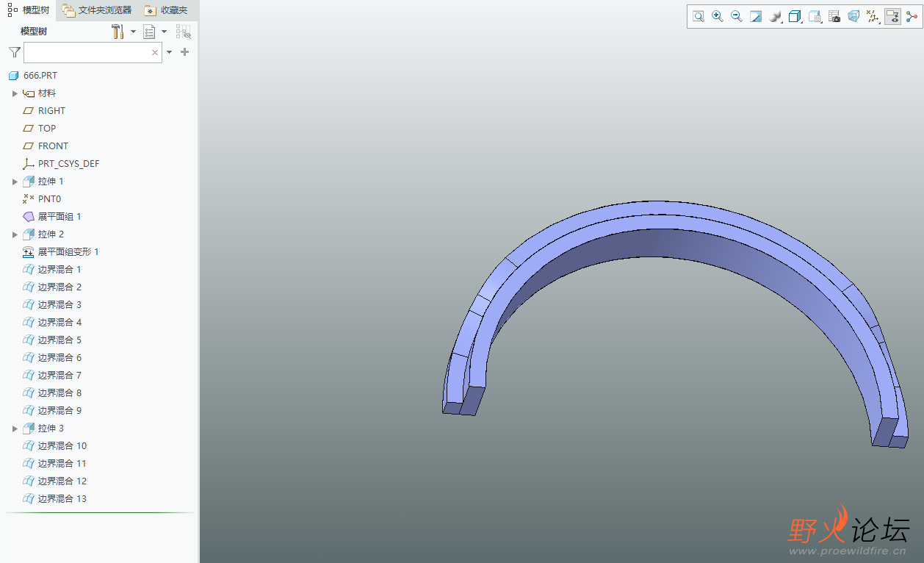Viewport: 924px width, 563px height.
Task: Clear the search field with the X
Action: tap(155, 52)
